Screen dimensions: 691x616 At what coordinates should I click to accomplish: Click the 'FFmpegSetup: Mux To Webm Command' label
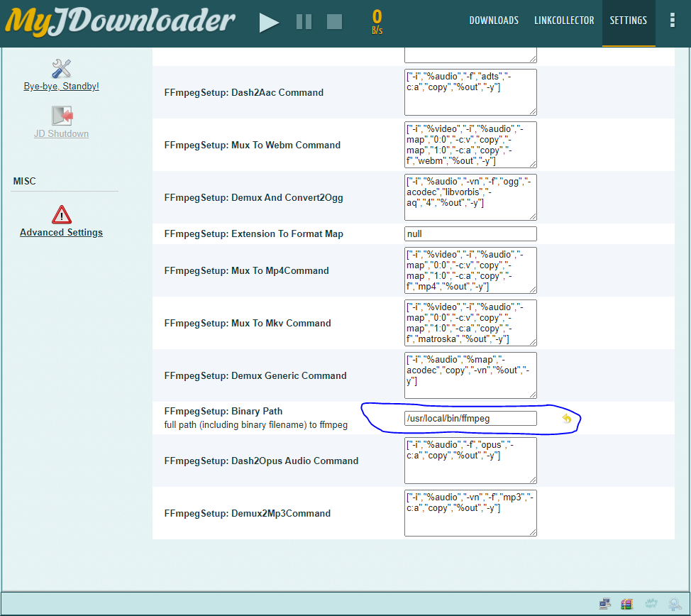[x=253, y=145]
